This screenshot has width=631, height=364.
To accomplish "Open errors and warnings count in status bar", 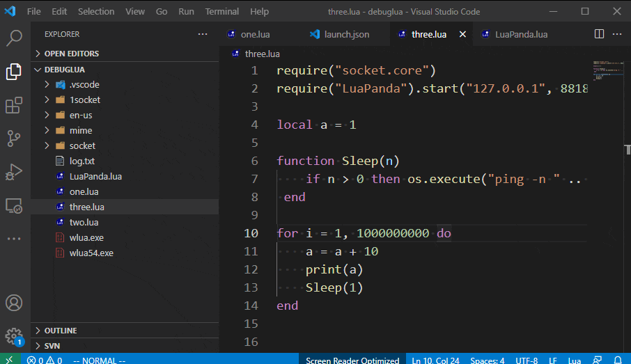I will pyautogui.click(x=45, y=360).
